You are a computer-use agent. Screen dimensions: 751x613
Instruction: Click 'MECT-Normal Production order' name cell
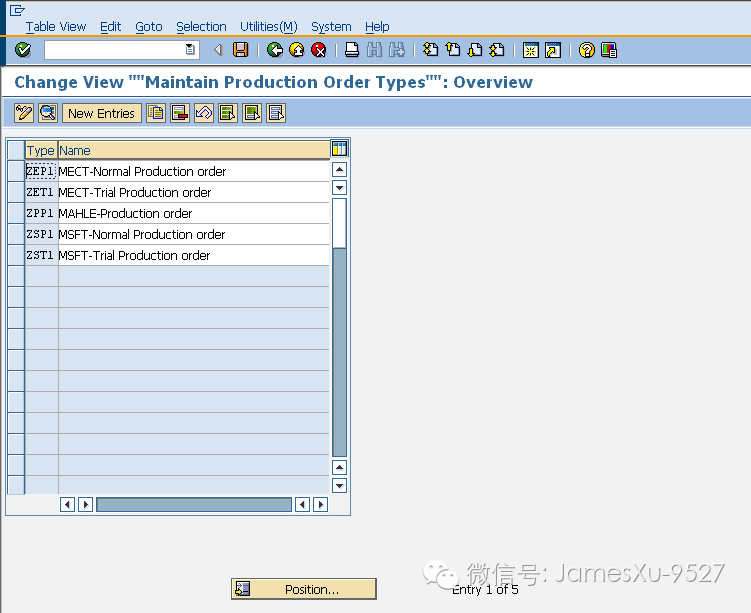coord(193,171)
